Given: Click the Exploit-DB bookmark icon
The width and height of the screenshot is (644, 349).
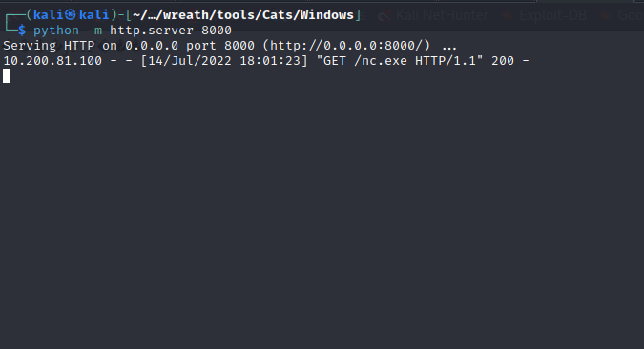Looking at the screenshot, I should [509, 15].
